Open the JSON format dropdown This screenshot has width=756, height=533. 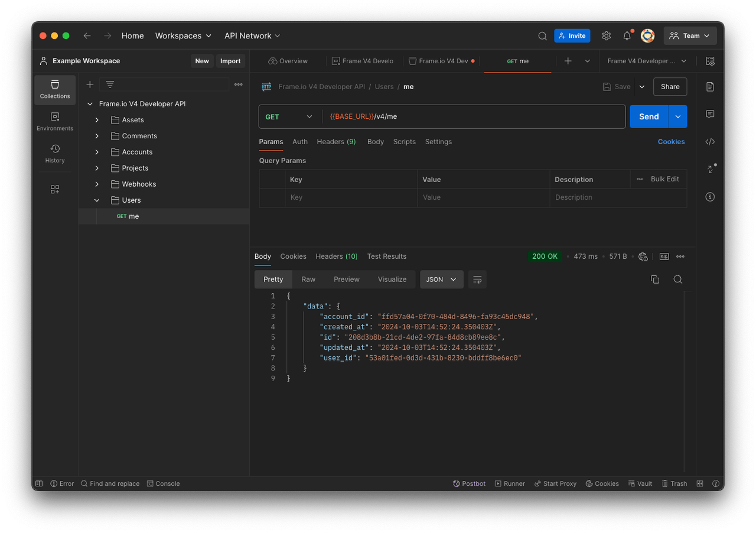tap(442, 279)
